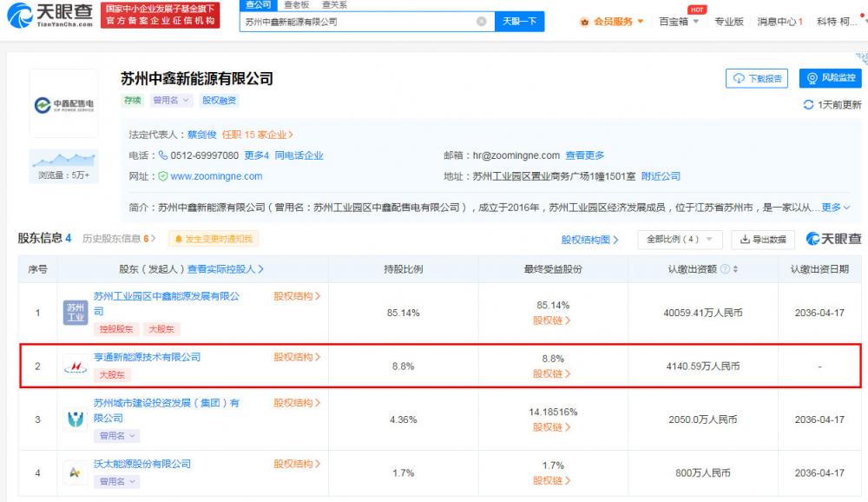
Task: Click the 亨通 logo icon in row 2
Action: pyautogui.click(x=76, y=367)
